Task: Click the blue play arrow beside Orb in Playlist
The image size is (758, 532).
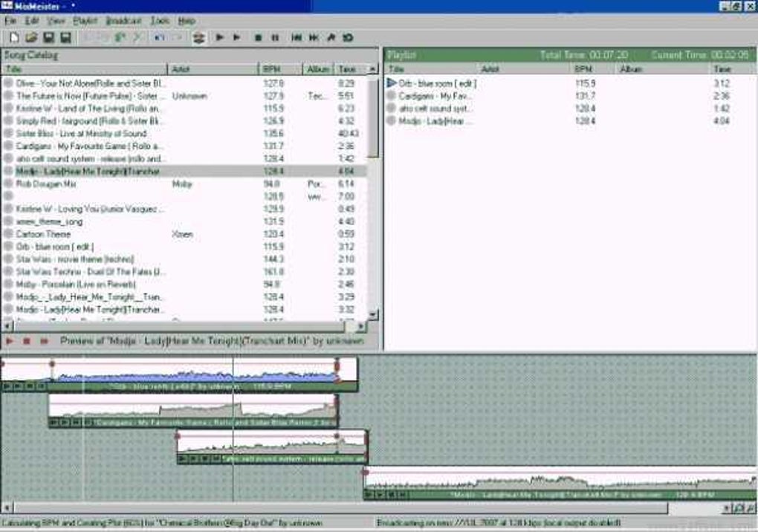Action: point(392,83)
